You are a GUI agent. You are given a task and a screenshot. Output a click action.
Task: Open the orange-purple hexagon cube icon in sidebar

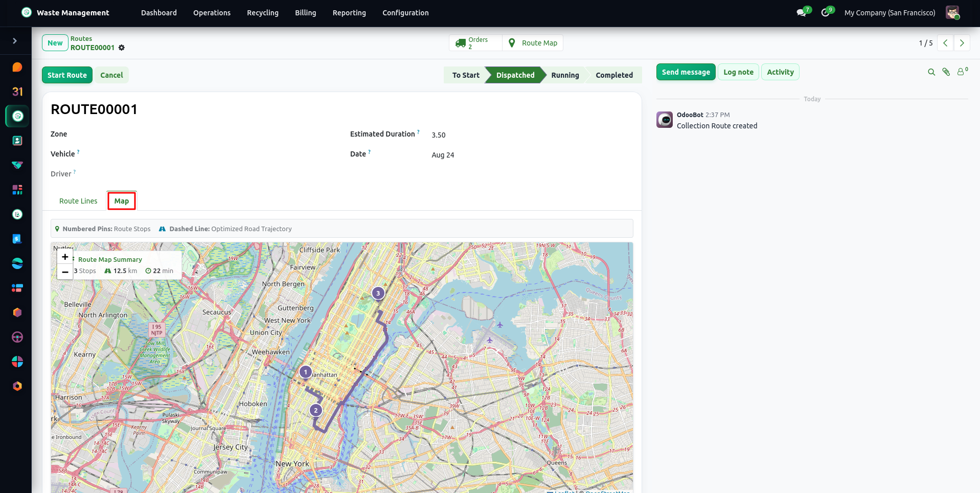click(17, 312)
